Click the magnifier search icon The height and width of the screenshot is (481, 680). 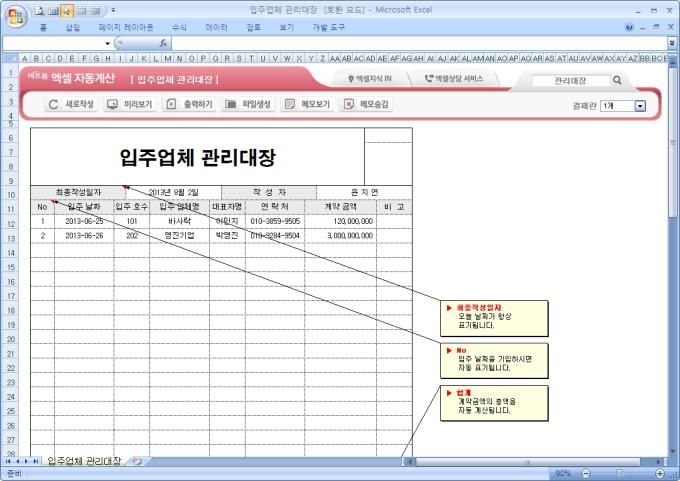617,80
